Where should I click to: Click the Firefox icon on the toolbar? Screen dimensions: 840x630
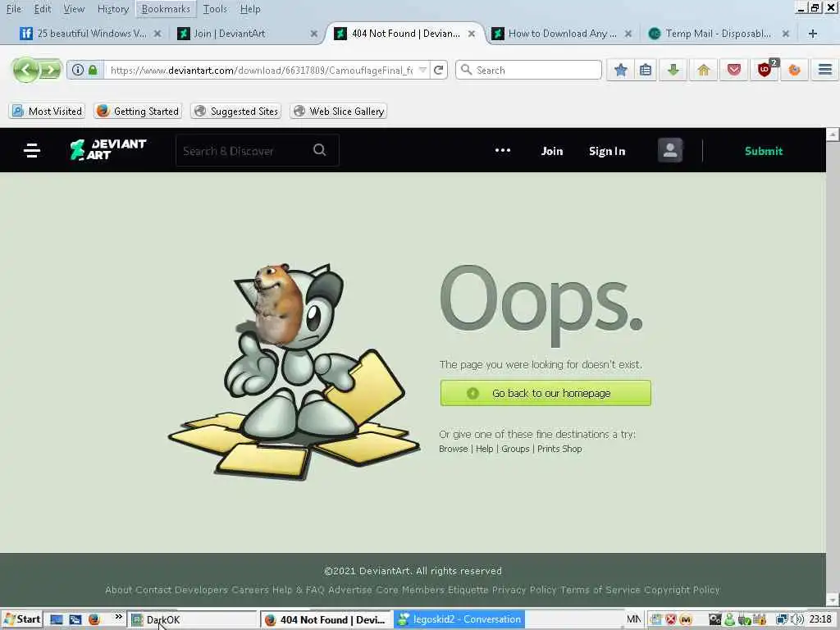click(x=794, y=70)
